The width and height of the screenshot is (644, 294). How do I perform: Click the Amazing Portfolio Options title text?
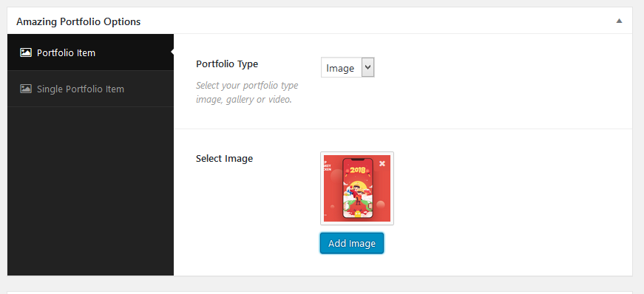78,21
